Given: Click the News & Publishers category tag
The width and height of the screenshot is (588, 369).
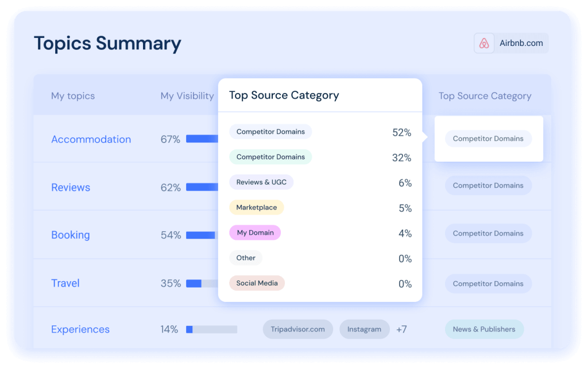Looking at the screenshot, I should 484,329.
